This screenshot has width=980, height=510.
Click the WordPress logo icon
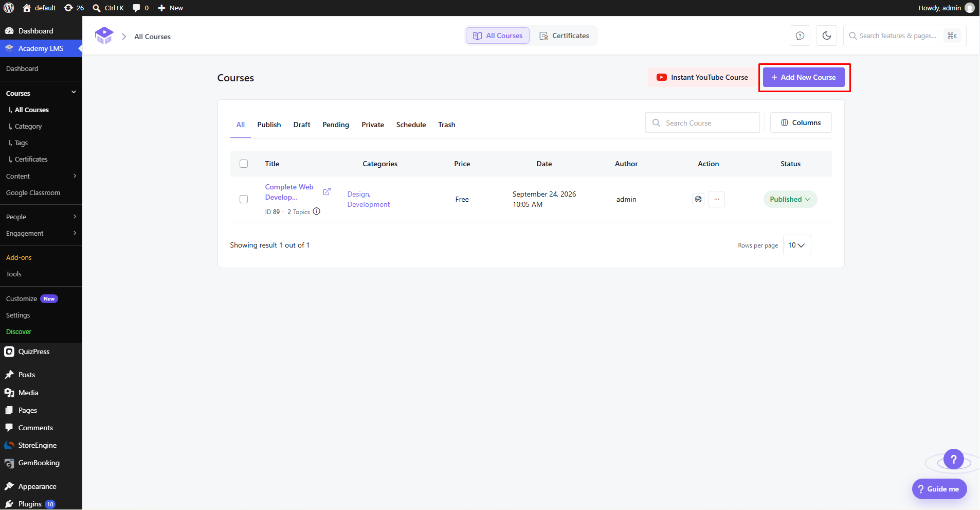pos(9,8)
